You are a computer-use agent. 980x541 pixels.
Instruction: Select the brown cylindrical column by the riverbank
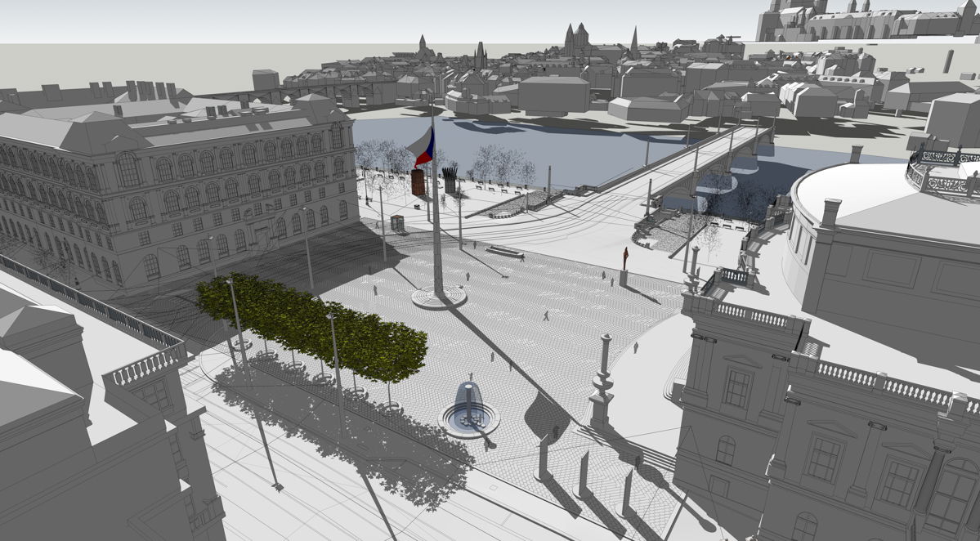[x=418, y=182]
